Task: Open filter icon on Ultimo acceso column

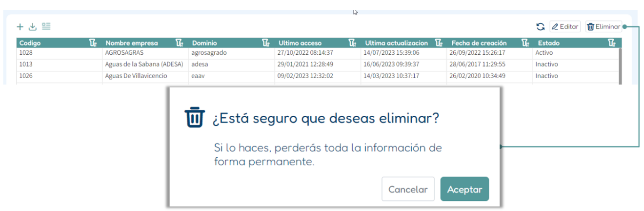Action: [353, 43]
